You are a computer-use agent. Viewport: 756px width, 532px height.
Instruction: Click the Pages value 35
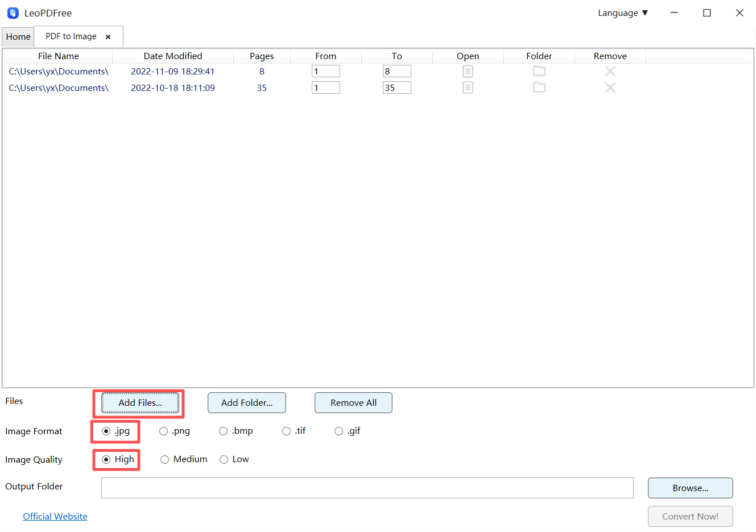click(x=262, y=88)
